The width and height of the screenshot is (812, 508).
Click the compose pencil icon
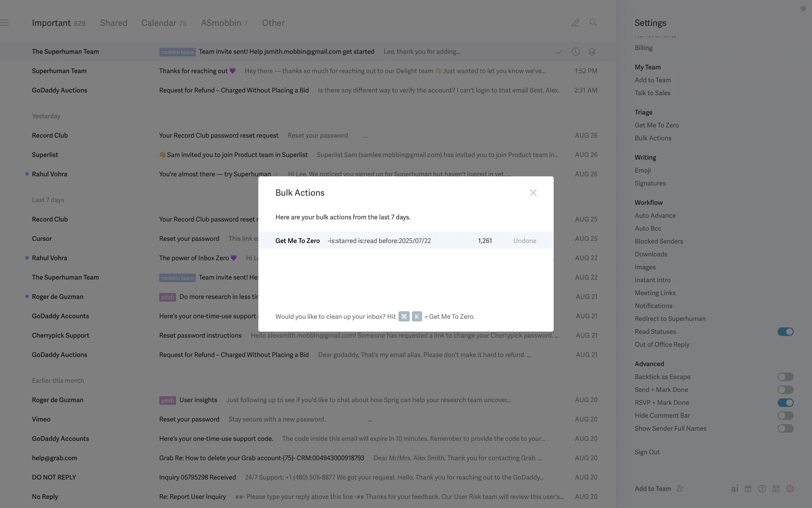tap(575, 23)
